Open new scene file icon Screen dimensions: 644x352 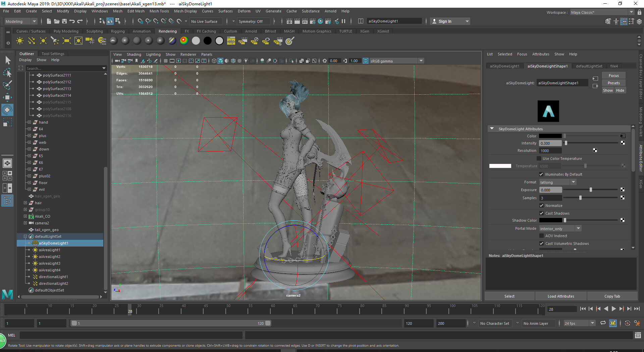[49, 21]
